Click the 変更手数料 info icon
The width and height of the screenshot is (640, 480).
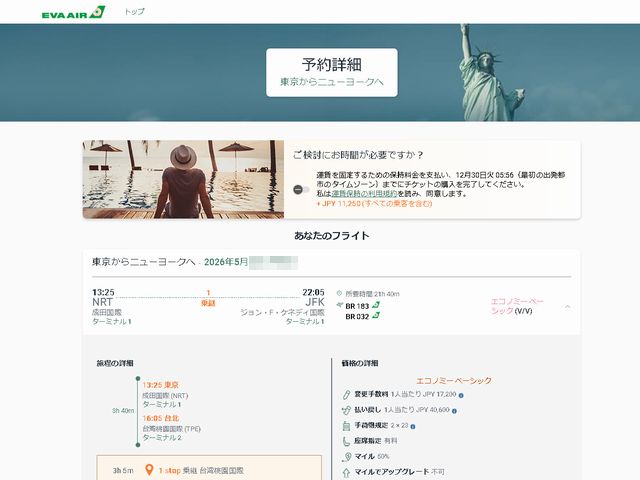(460, 396)
